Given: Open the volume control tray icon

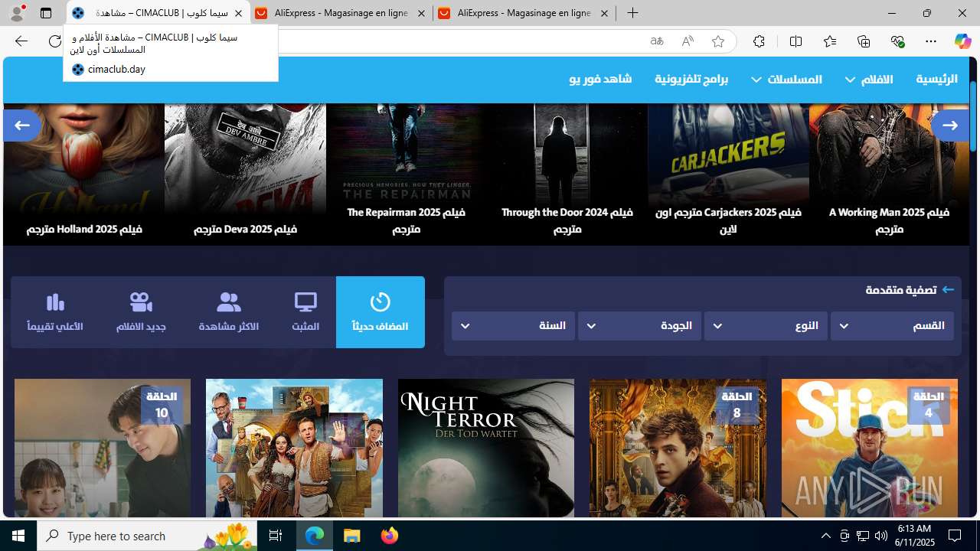Looking at the screenshot, I should pyautogui.click(x=881, y=536).
